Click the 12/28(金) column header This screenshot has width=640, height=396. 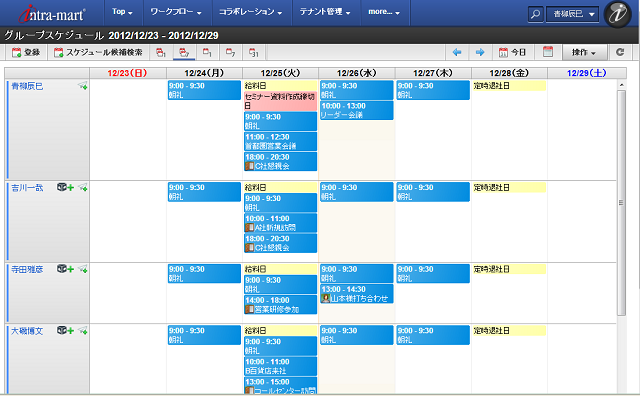pyautogui.click(x=509, y=73)
